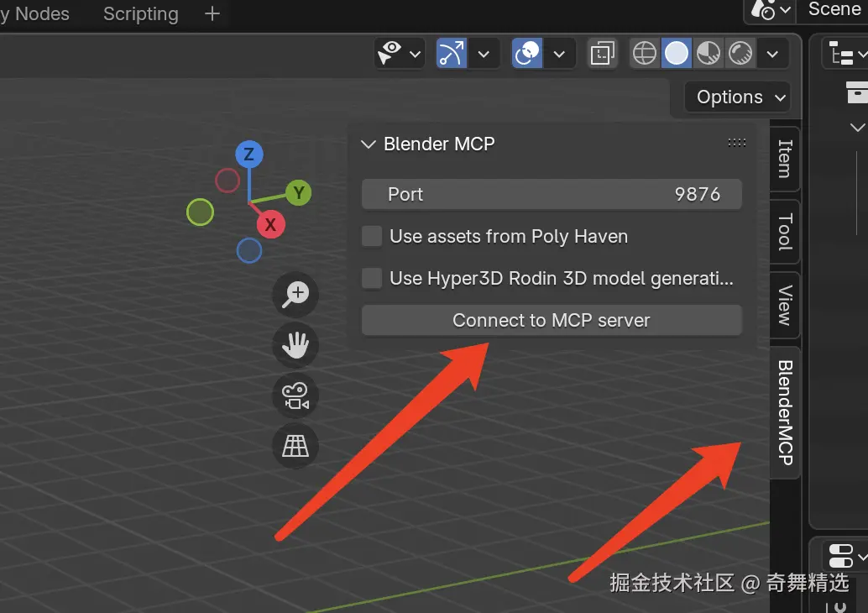Image resolution: width=868 pixels, height=613 pixels.
Task: Open the scene browse icon dropdown
Action: (x=771, y=10)
